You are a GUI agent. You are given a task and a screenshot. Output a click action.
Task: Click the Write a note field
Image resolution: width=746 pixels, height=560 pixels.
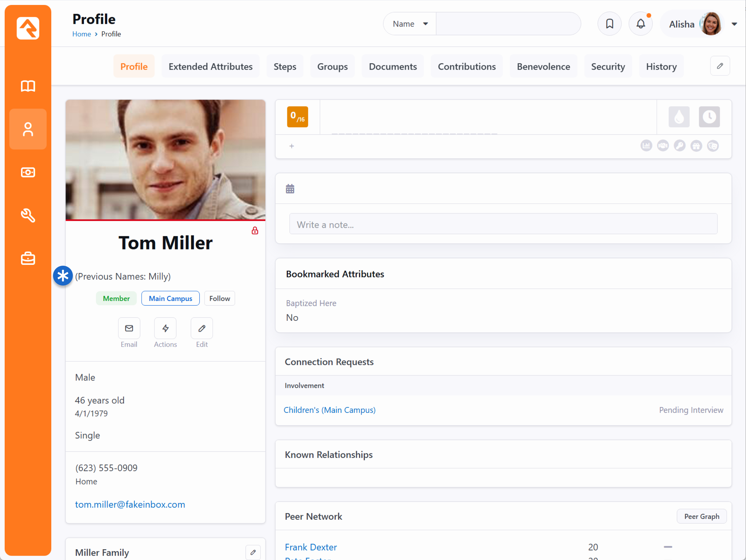[x=503, y=225]
